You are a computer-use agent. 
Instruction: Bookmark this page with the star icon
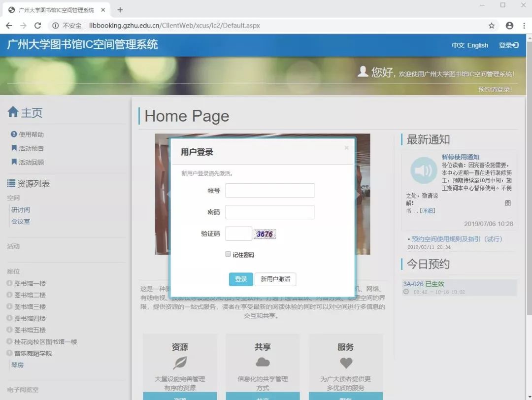[x=491, y=26]
